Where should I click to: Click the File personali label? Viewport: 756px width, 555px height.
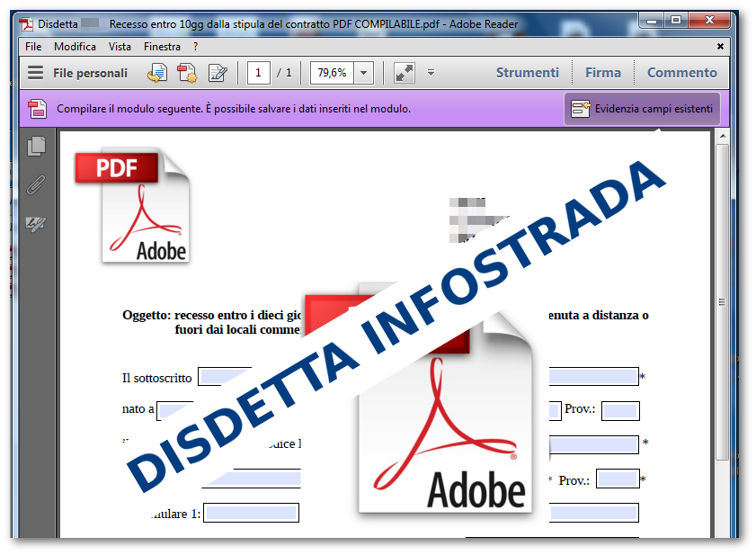click(90, 73)
